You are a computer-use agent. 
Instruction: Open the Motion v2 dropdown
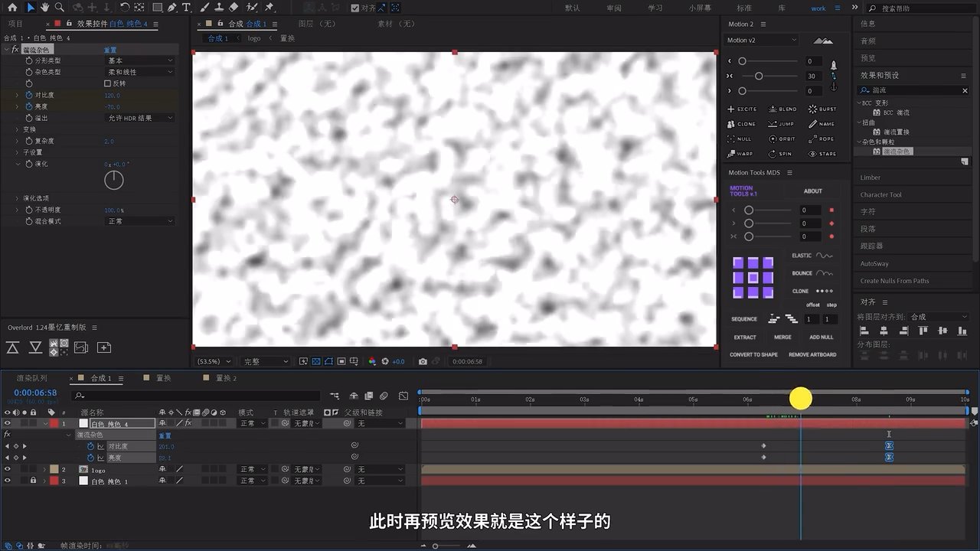762,41
